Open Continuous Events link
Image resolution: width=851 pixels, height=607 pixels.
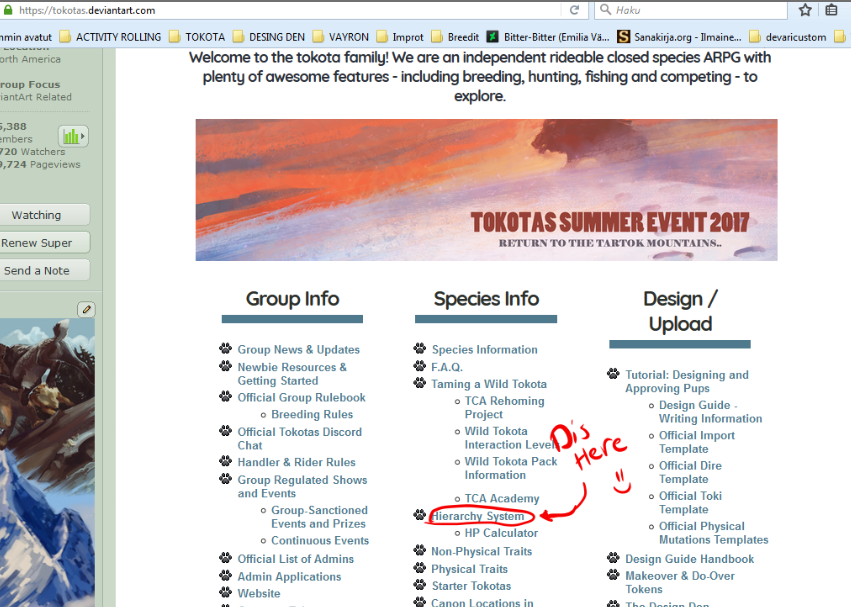pyautogui.click(x=320, y=541)
